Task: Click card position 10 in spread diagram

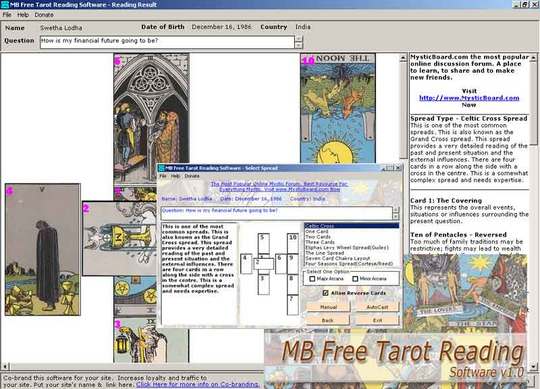Action: (x=293, y=243)
